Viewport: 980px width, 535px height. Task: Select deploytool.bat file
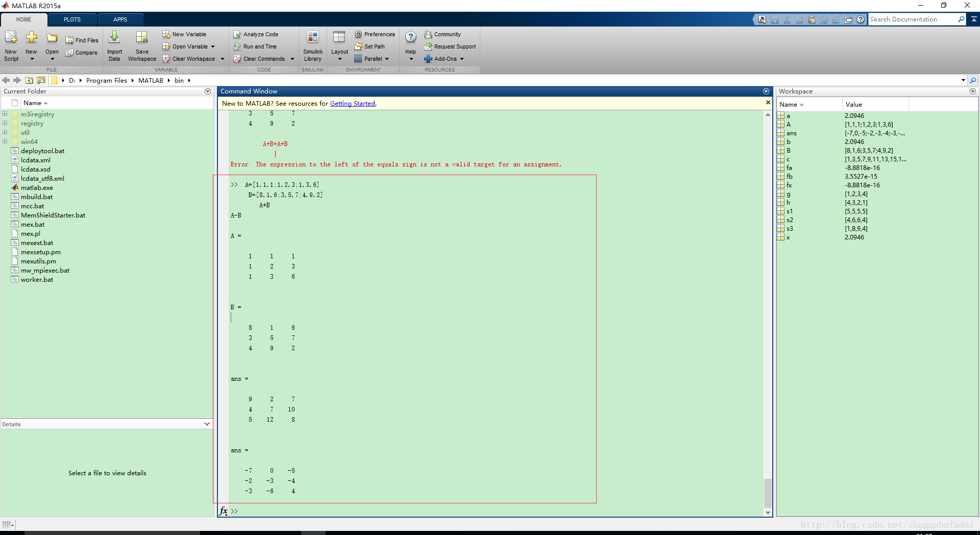[42, 151]
